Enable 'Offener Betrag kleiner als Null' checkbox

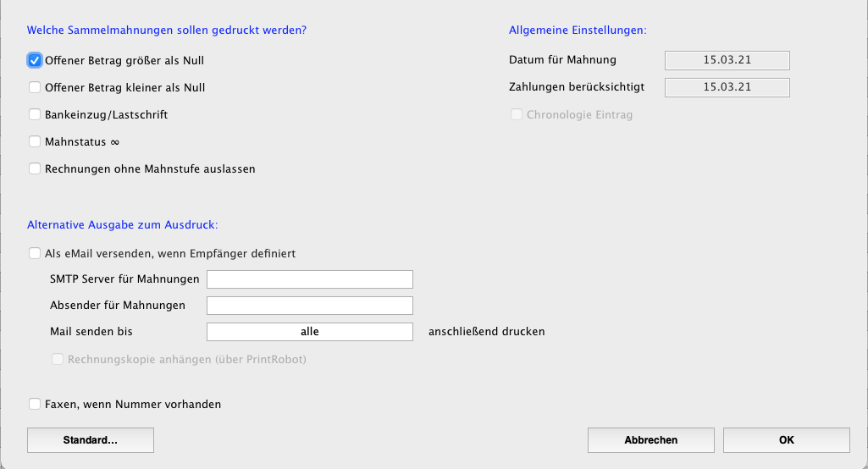pyautogui.click(x=35, y=87)
